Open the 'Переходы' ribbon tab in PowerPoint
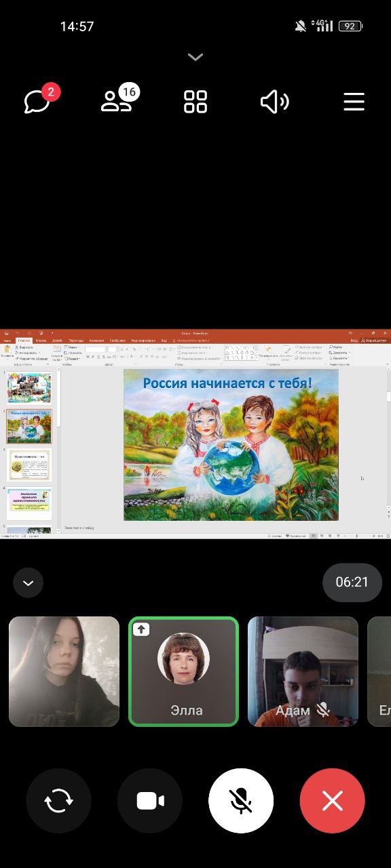This screenshot has height=868, width=391. tap(76, 340)
